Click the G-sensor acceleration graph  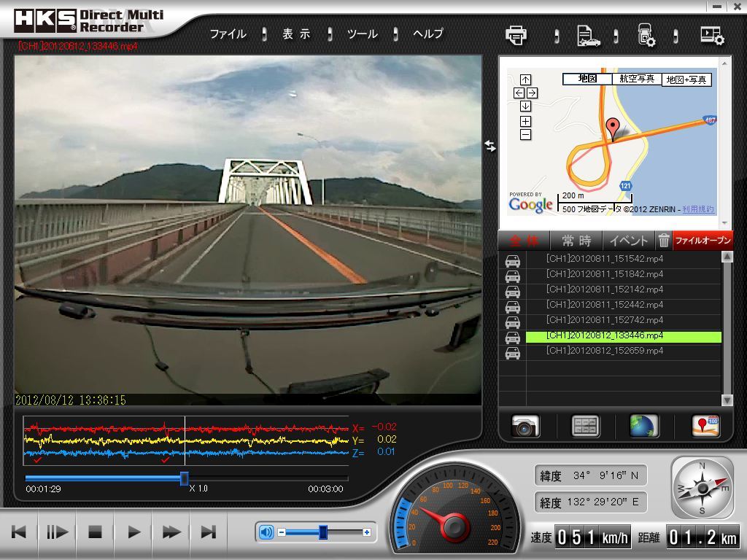point(186,440)
